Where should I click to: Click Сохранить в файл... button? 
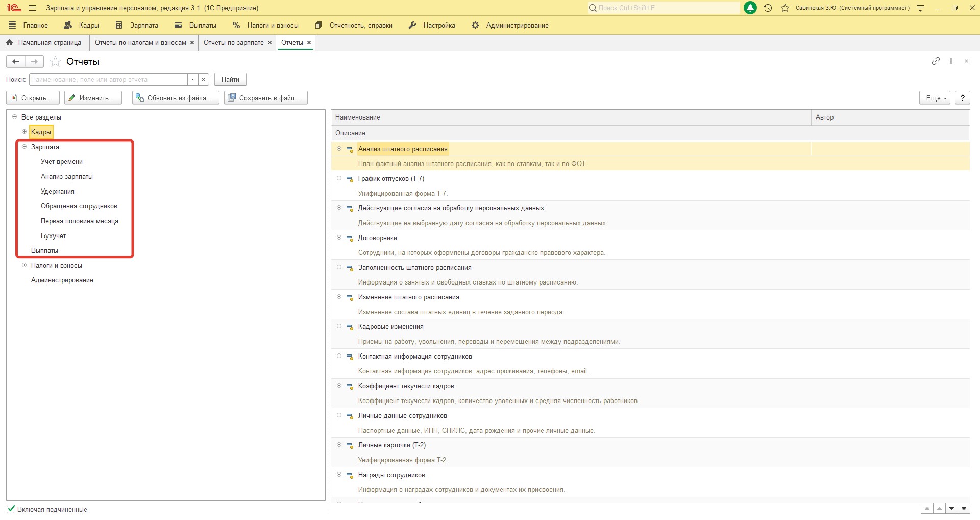click(x=265, y=98)
